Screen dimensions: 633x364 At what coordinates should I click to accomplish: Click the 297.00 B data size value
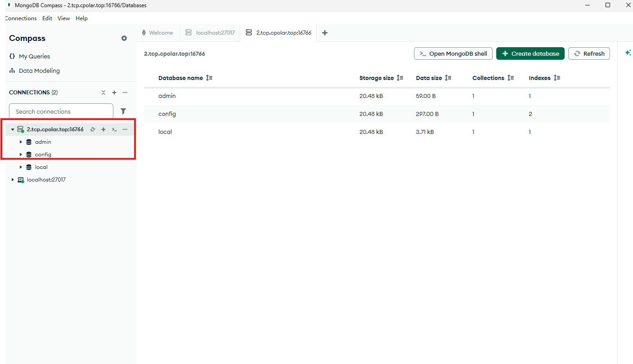click(x=427, y=114)
